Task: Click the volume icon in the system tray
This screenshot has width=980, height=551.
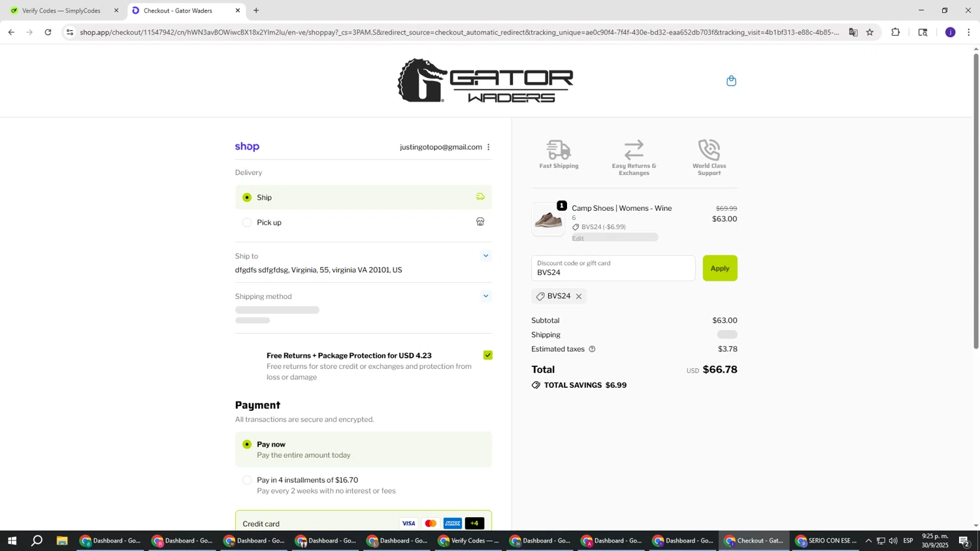Action: coord(893,541)
